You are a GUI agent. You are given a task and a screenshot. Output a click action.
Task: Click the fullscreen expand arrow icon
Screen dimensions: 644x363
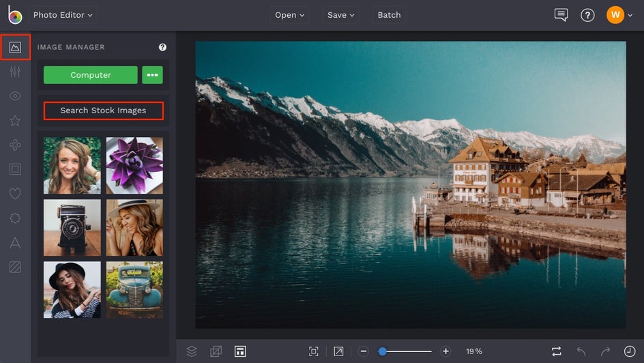(x=338, y=351)
